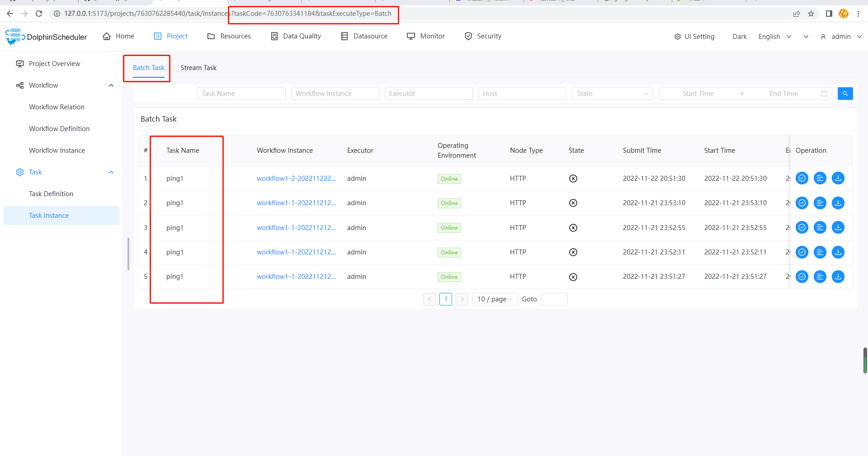868x456 pixels.
Task: Collapse the Workflow sidebar group
Action: [111, 85]
